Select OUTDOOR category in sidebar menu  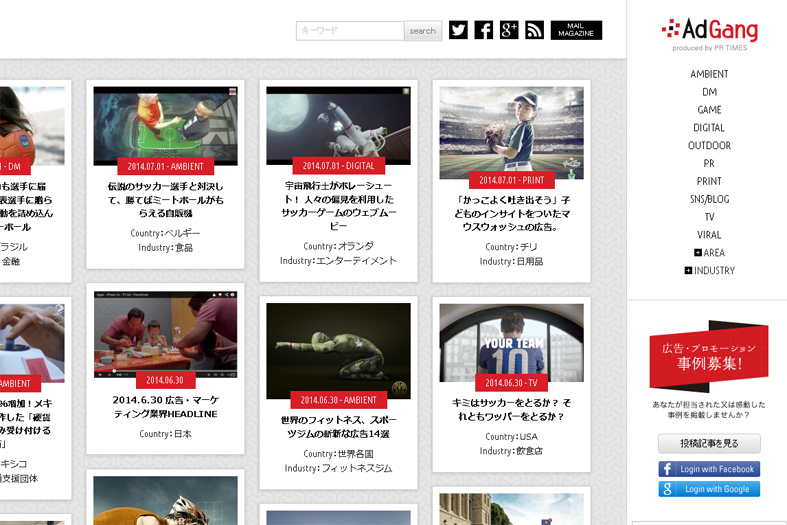[709, 146]
